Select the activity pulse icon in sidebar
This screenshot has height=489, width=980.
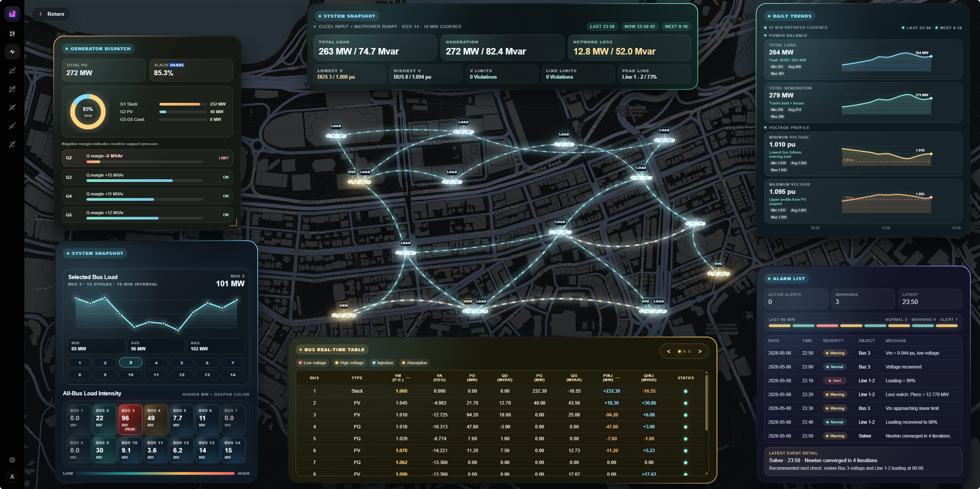tap(12, 52)
